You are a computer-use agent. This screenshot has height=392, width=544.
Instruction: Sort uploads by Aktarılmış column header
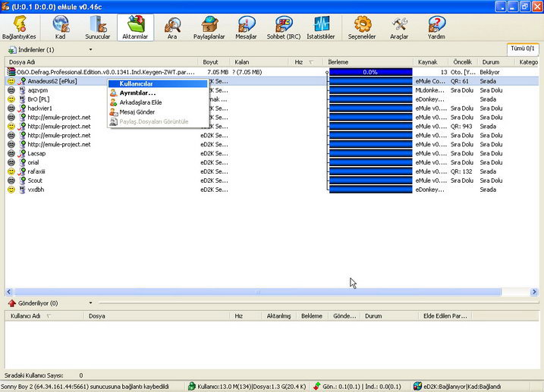(278, 315)
